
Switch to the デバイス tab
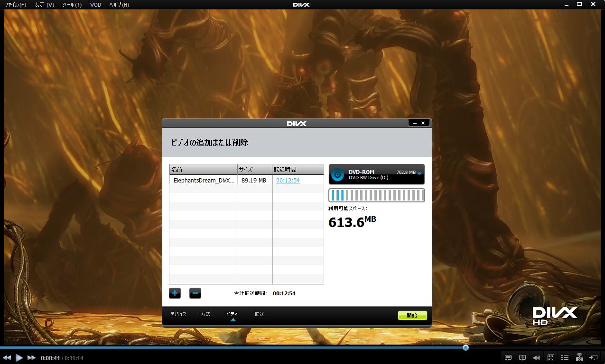point(178,314)
